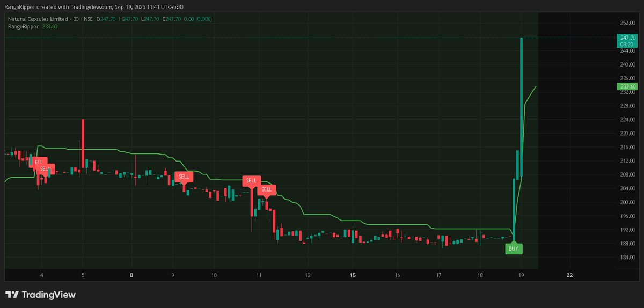
Task: Click the 200.00 price axis label
Action: 628,202
